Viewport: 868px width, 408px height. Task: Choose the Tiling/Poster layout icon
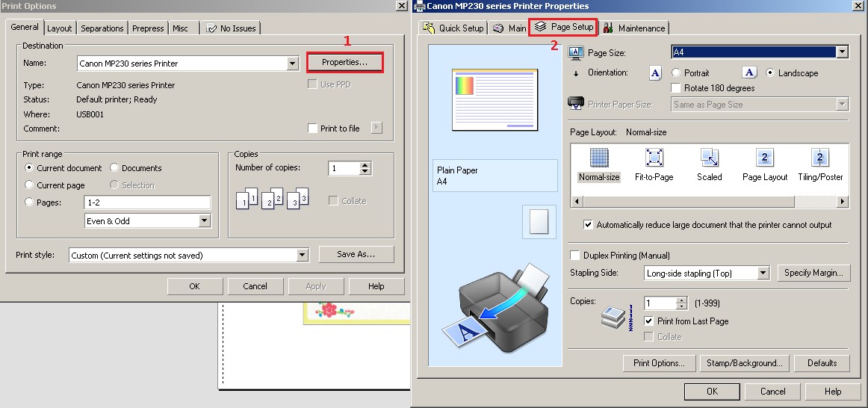click(820, 158)
